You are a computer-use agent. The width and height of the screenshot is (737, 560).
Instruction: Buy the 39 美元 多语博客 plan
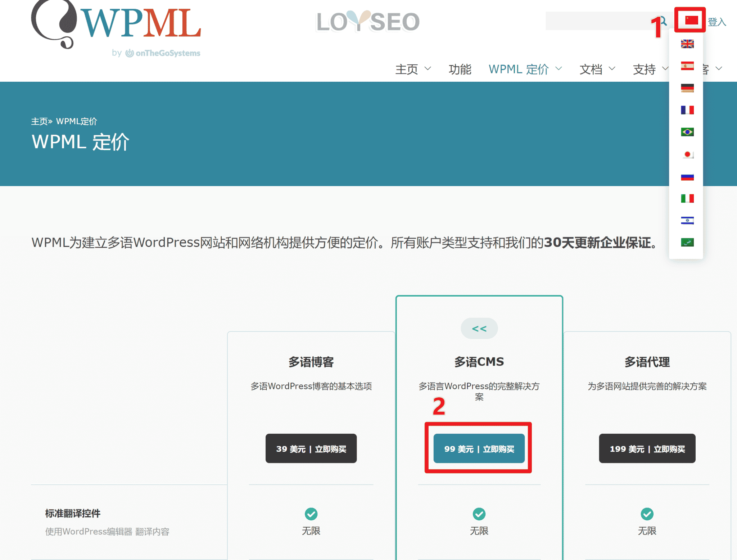(x=311, y=448)
